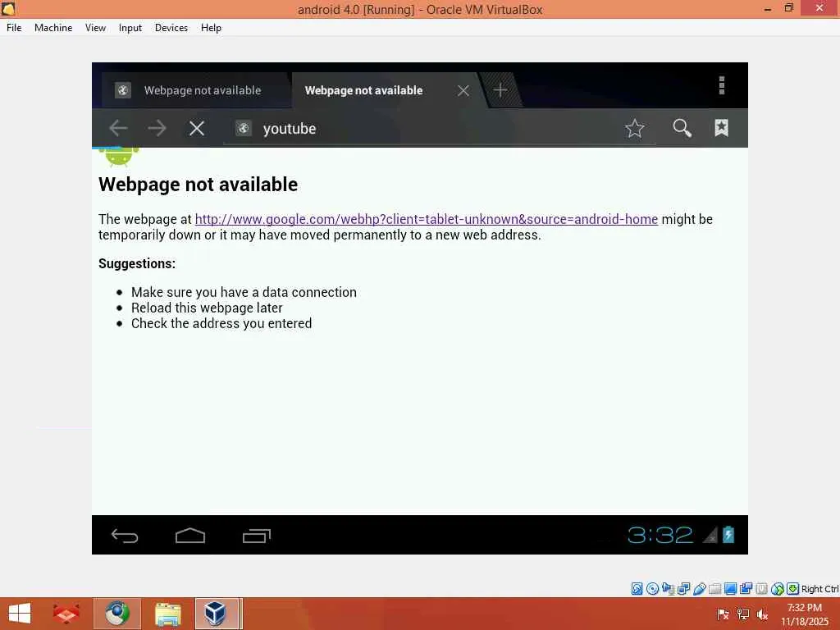Click 'Make sure you have a data connection'
Image resolution: width=840 pixels, height=630 pixels.
[x=244, y=292]
